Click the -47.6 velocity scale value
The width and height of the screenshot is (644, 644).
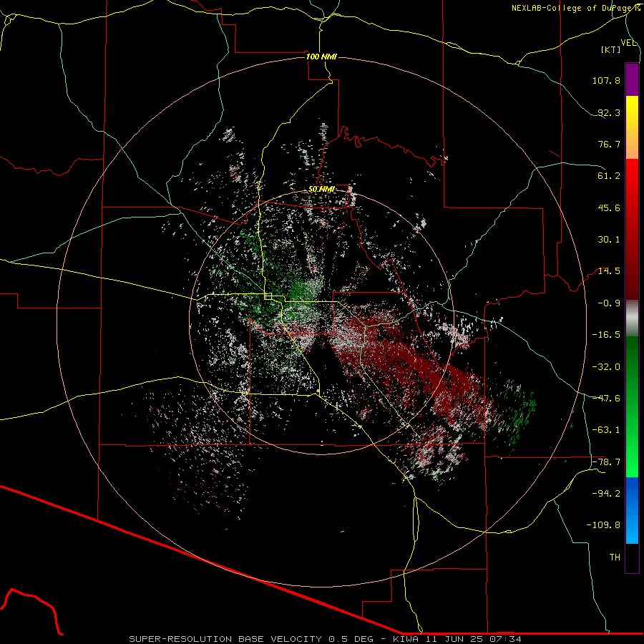tap(606, 399)
